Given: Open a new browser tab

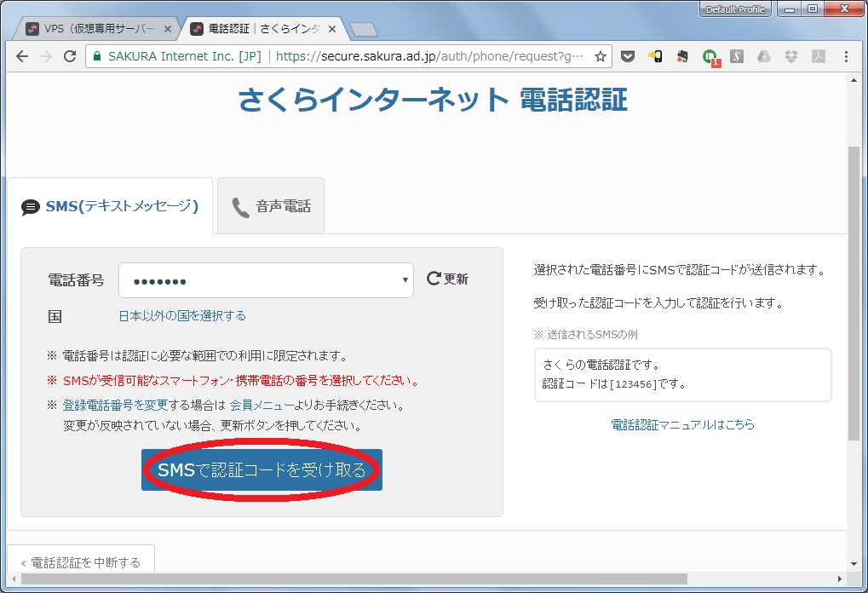Looking at the screenshot, I should (365, 29).
